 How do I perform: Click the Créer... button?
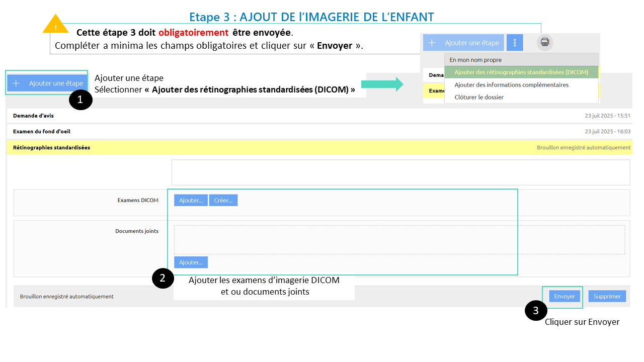(x=223, y=200)
